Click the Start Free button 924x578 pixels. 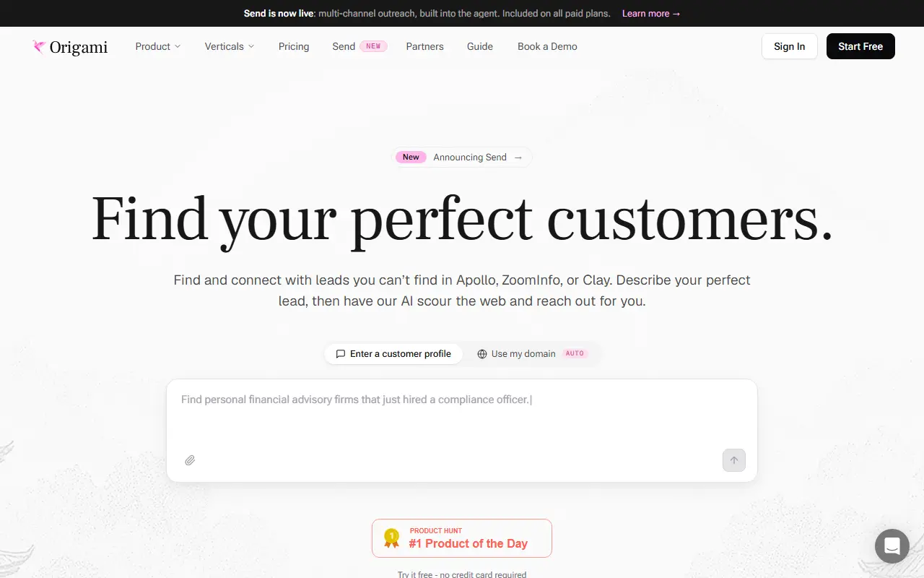[x=860, y=46]
